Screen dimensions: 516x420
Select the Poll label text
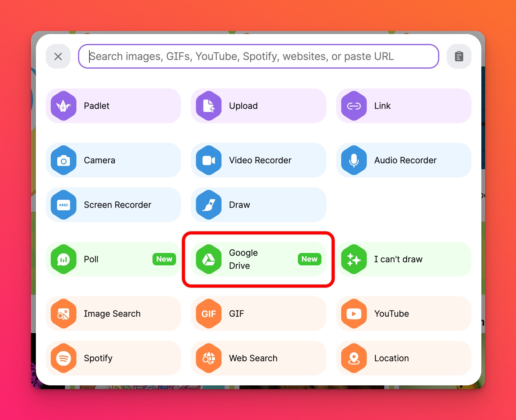pos(91,259)
